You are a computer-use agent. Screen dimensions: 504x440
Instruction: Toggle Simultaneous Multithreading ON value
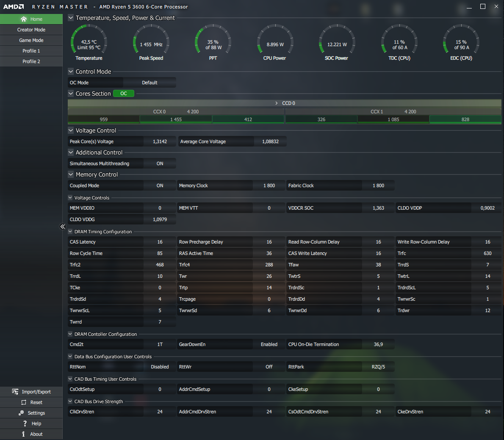[160, 163]
